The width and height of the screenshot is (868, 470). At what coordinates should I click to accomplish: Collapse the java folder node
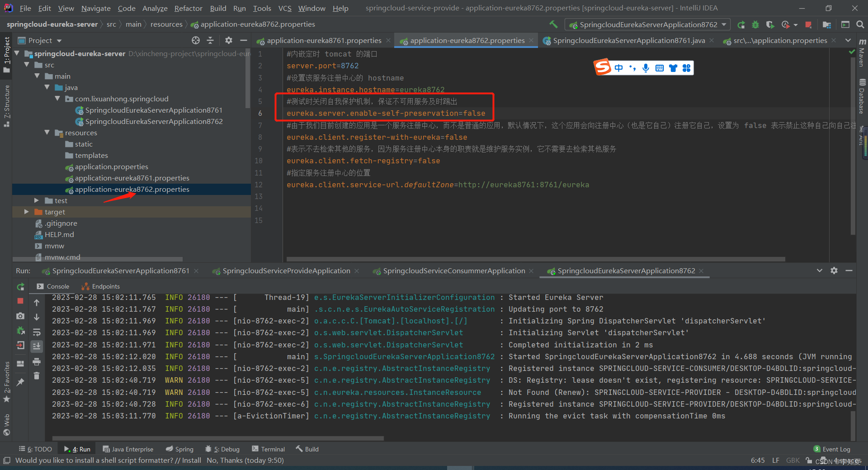pyautogui.click(x=47, y=87)
